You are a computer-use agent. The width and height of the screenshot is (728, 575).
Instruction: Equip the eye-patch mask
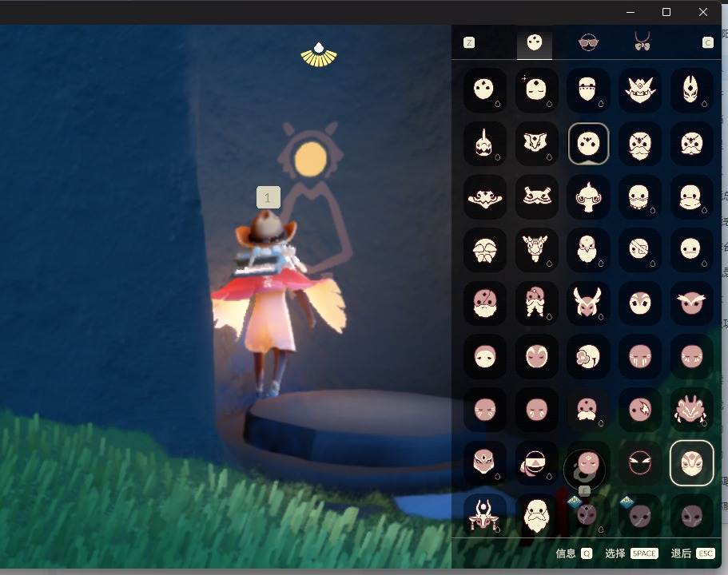click(x=640, y=250)
